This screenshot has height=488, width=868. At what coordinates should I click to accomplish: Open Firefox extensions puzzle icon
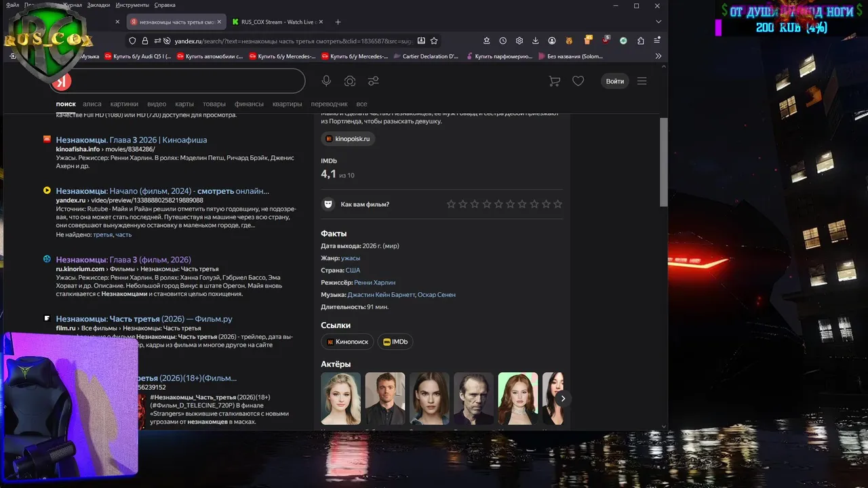click(x=641, y=41)
